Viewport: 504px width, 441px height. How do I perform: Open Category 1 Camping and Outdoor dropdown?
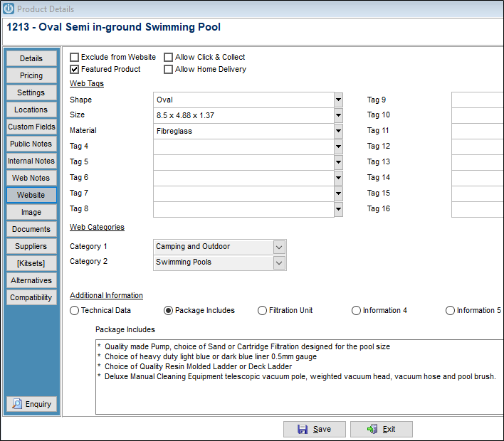tap(279, 247)
